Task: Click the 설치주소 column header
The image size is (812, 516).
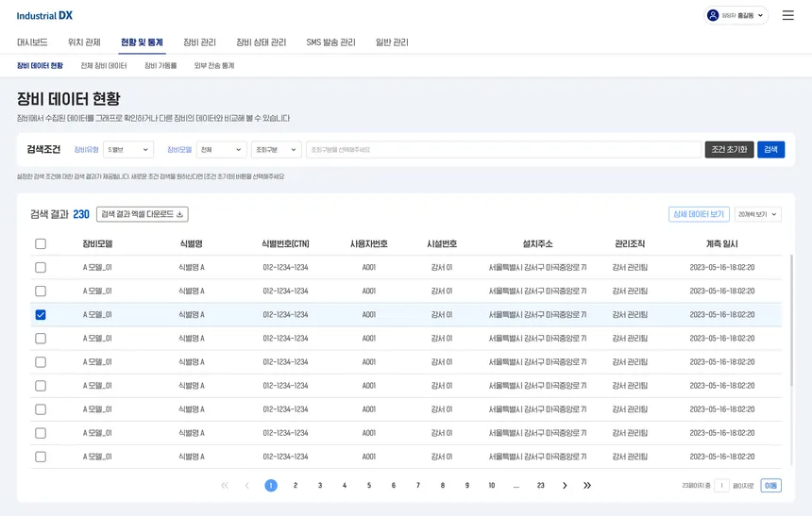Action: (x=537, y=243)
